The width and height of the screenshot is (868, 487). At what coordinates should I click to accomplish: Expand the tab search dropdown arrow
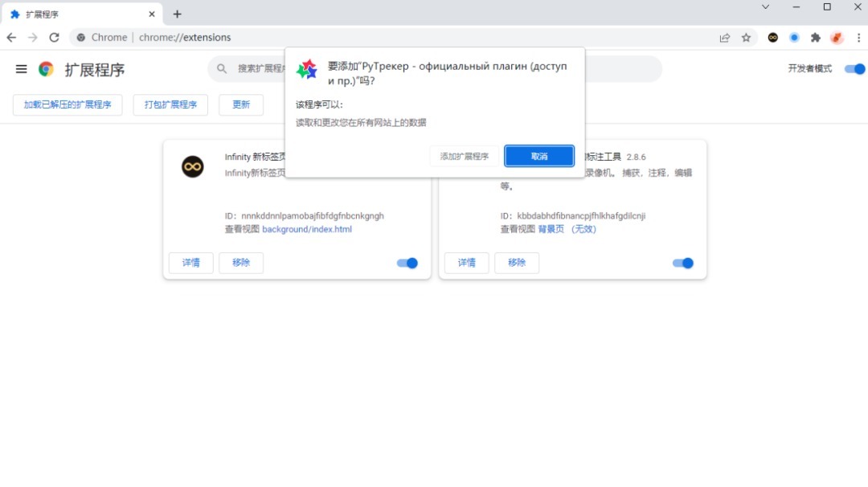[x=765, y=7]
